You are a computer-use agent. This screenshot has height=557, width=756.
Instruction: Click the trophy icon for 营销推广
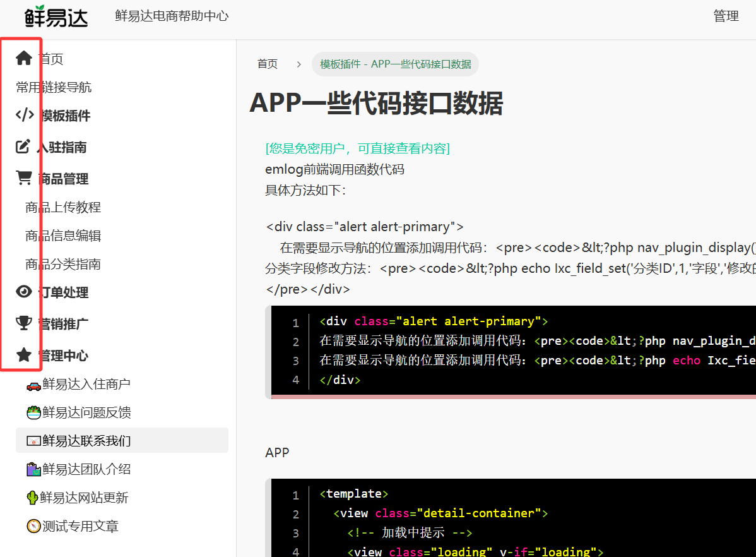point(24,323)
